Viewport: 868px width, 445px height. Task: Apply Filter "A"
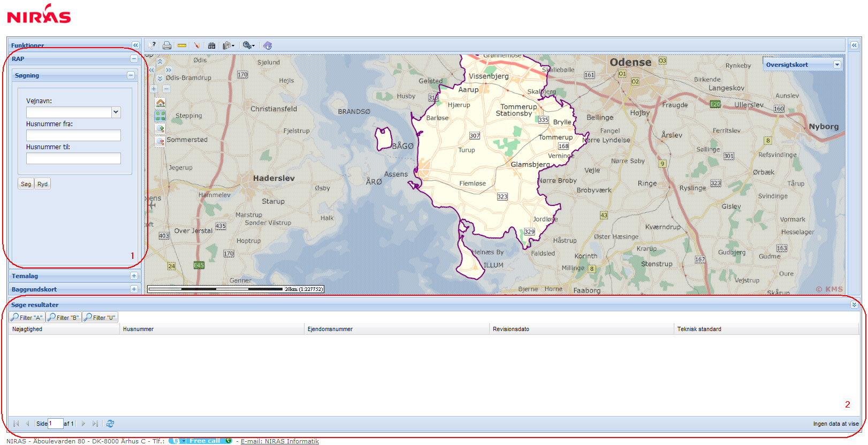click(x=27, y=318)
